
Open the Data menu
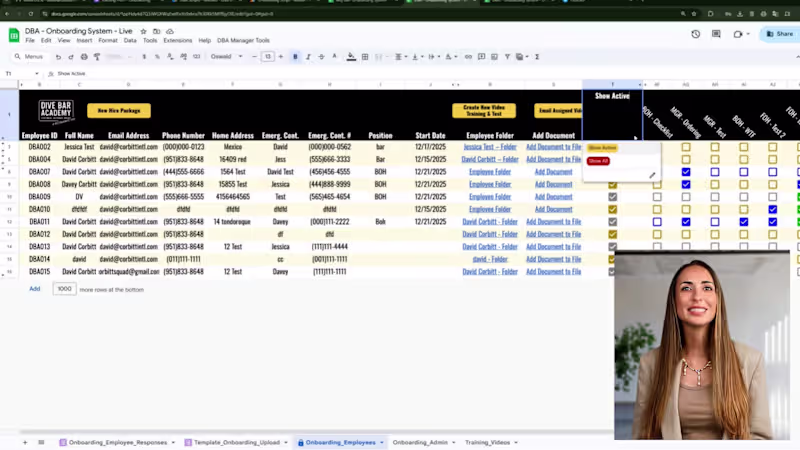(130, 40)
